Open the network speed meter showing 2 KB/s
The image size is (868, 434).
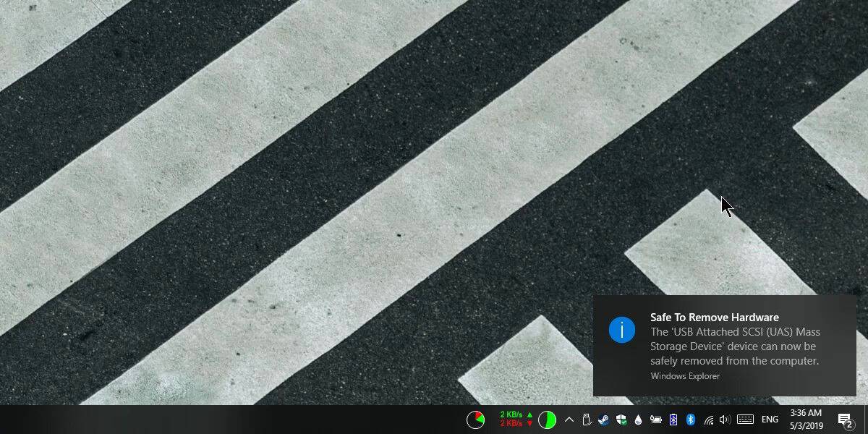click(516, 420)
